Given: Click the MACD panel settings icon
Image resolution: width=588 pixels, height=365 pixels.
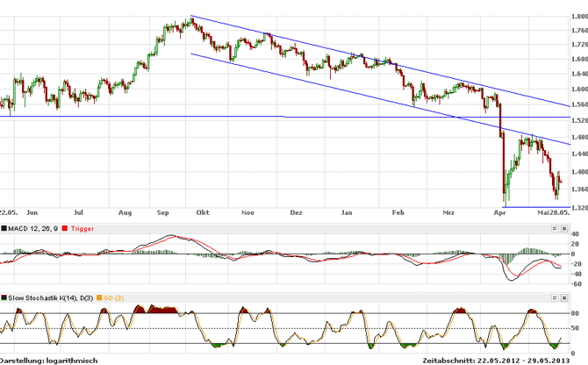Looking at the screenshot, I should 555,227.
